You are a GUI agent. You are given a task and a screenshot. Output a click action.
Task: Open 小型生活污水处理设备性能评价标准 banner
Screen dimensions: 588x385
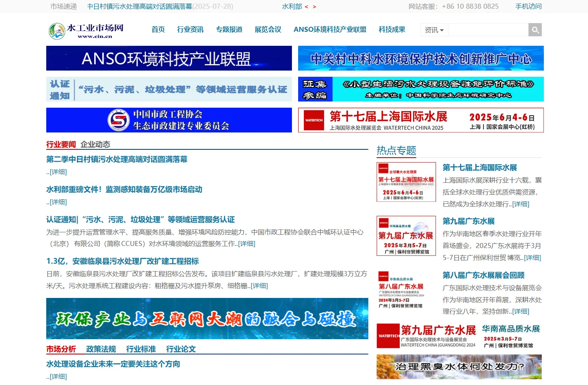421,89
